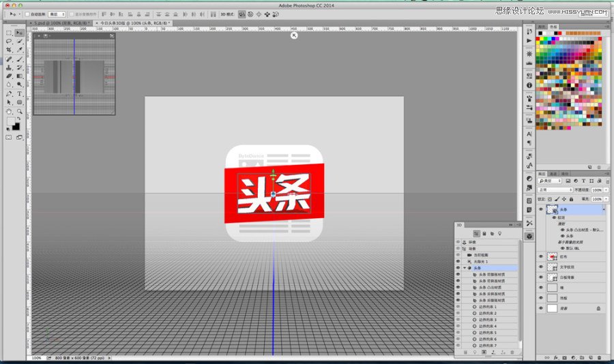Click the foreground color swatch in toolbox
Image resolution: width=614 pixels, height=364 pixels.
(x=10, y=122)
